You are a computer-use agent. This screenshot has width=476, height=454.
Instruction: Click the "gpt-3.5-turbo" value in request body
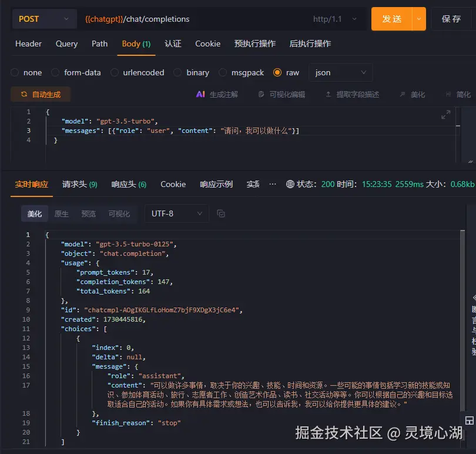[x=125, y=121]
